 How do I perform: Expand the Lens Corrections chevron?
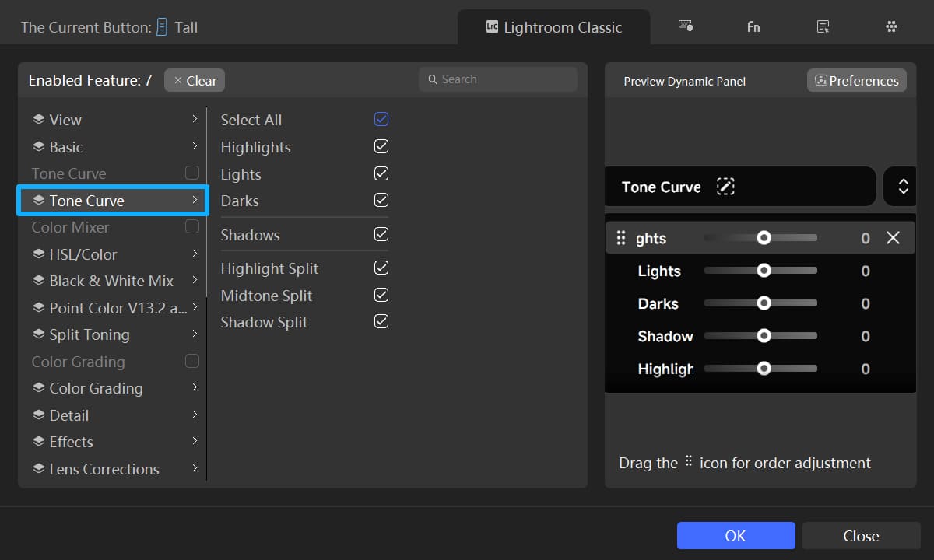click(x=195, y=468)
